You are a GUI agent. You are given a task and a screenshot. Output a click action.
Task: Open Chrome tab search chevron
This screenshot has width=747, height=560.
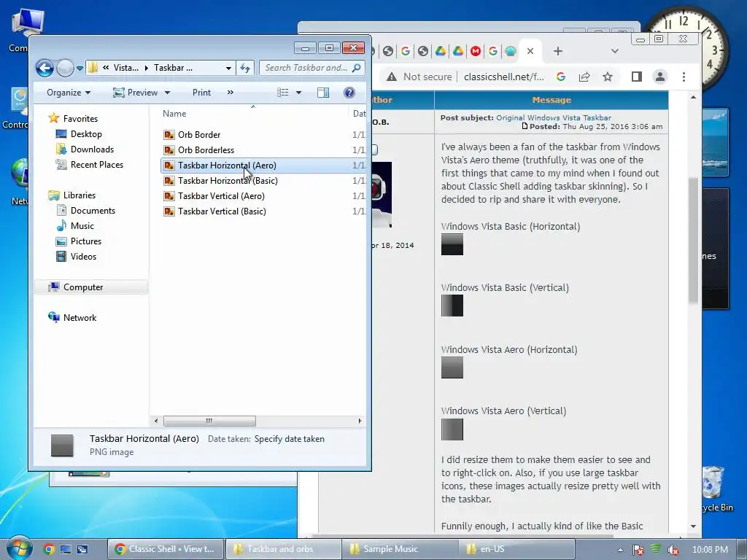615,51
